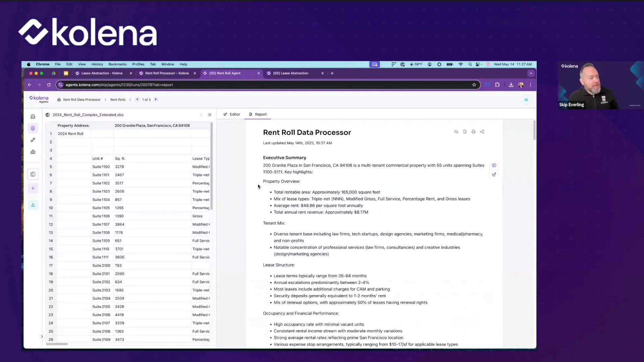Select the stacked layers icon in sidebar
The height and width of the screenshot is (362, 644).
point(33,128)
